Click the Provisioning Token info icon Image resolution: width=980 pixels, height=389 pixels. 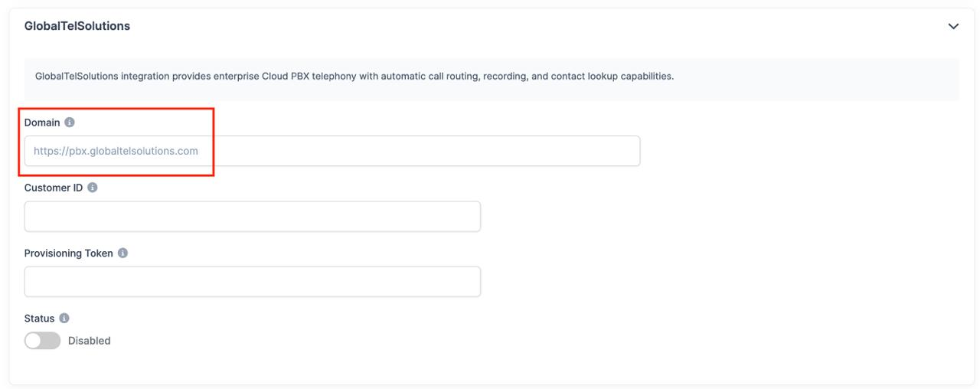point(122,253)
